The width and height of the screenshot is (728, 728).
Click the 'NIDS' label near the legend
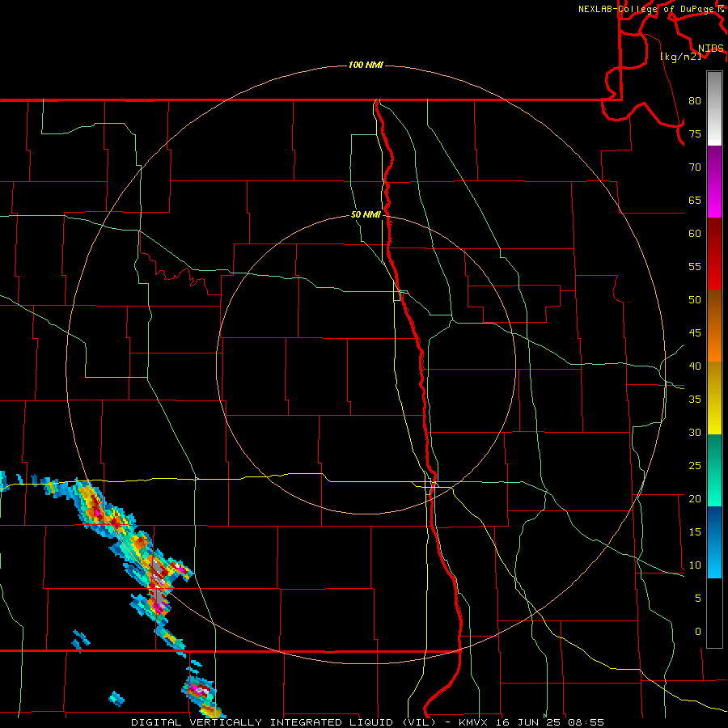[710, 48]
